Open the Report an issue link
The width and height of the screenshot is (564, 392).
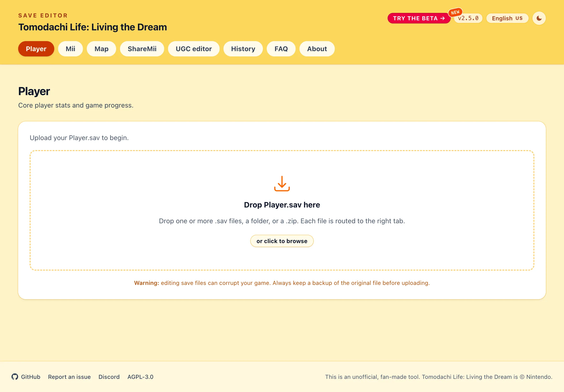[x=69, y=377]
